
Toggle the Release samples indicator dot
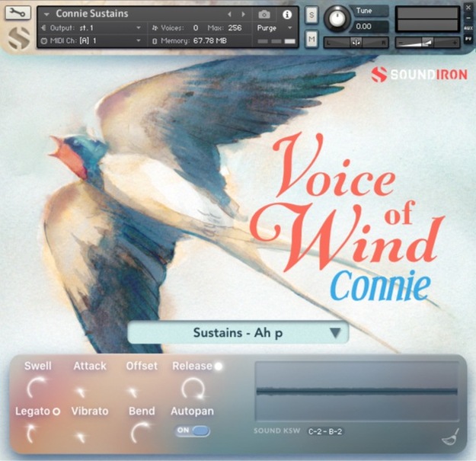pos(219,367)
